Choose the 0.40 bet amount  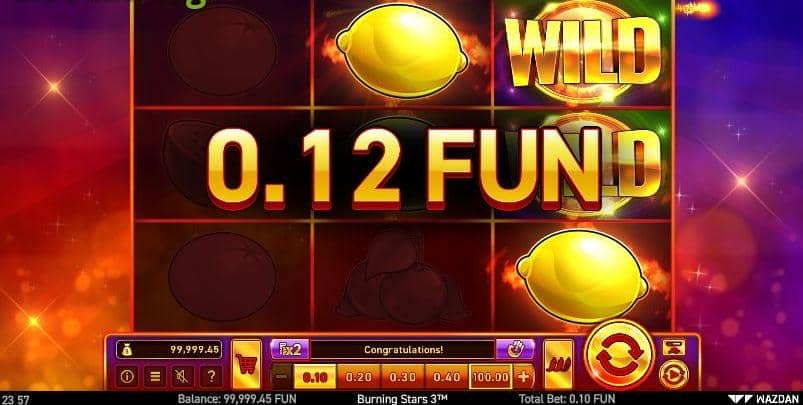pyautogui.click(x=447, y=377)
